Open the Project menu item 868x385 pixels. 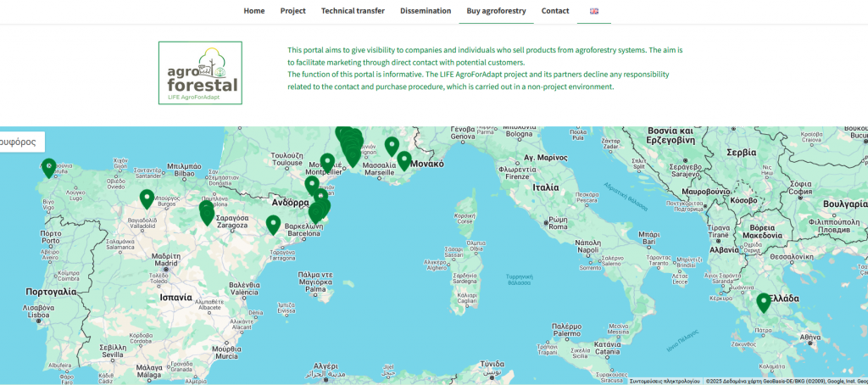292,11
